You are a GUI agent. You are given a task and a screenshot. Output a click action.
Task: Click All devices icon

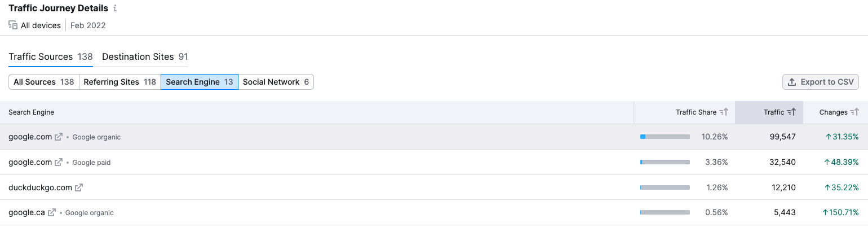(13, 25)
